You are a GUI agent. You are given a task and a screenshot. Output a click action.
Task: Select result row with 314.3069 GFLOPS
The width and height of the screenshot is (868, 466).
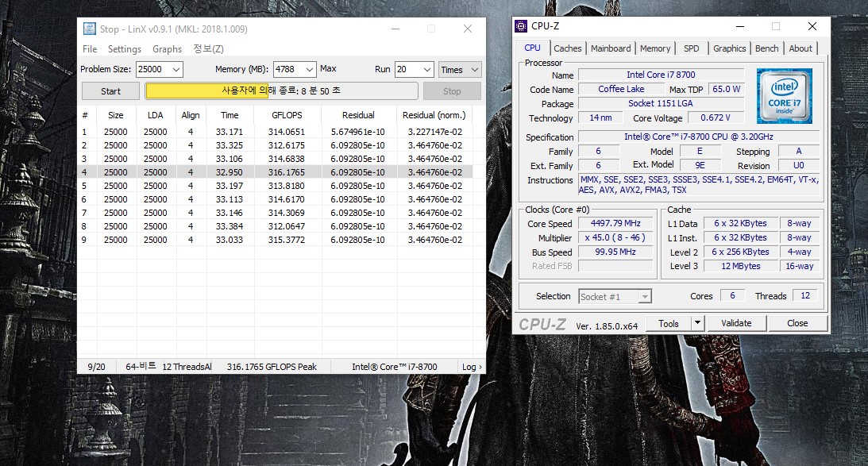(275, 213)
